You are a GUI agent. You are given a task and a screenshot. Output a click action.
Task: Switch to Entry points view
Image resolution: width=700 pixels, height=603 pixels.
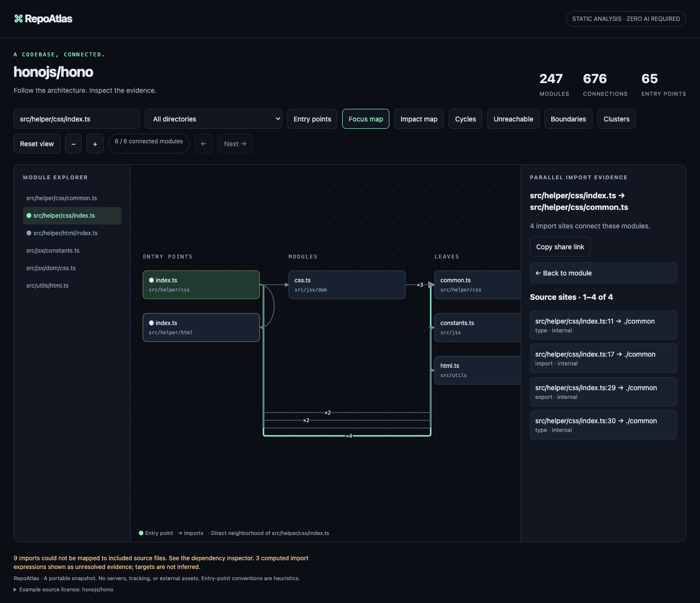click(x=312, y=119)
